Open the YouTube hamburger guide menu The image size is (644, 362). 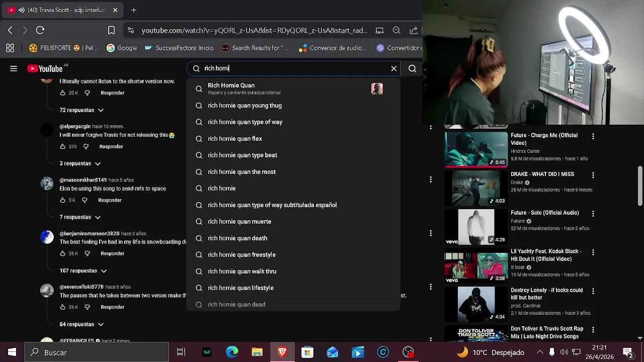[x=14, y=69]
